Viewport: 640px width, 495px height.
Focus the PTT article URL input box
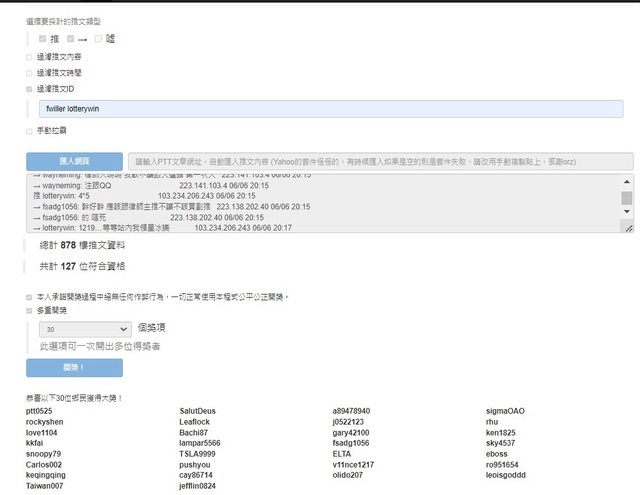click(380, 162)
